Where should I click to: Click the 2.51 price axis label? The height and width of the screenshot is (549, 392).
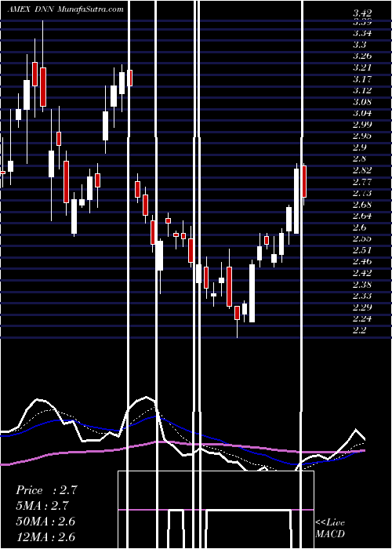tap(362, 250)
